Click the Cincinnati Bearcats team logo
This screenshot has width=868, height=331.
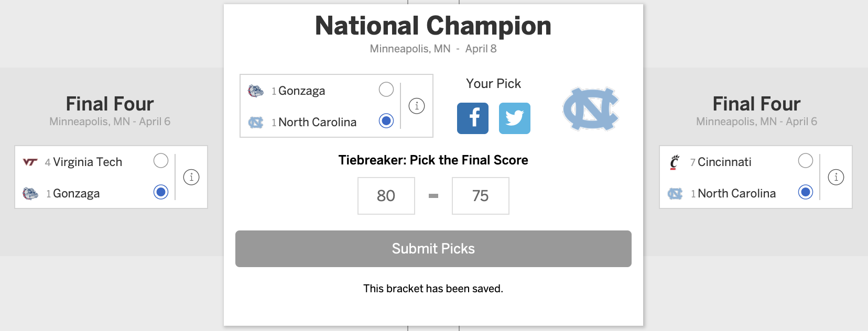(675, 162)
